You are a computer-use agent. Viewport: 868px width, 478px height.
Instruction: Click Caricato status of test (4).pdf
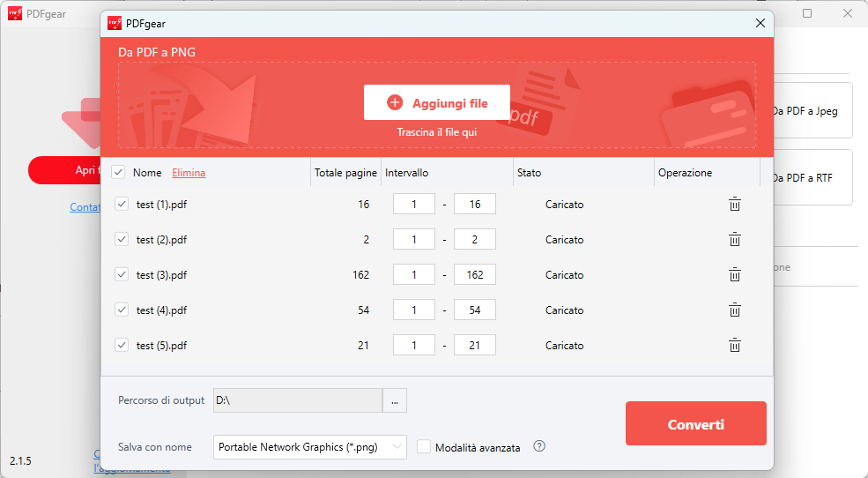pos(564,310)
